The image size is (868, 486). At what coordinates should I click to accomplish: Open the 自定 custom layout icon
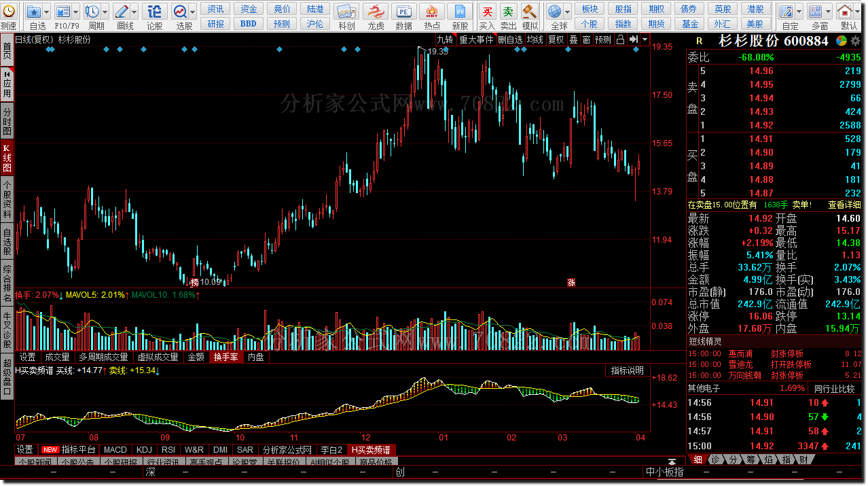click(x=786, y=12)
